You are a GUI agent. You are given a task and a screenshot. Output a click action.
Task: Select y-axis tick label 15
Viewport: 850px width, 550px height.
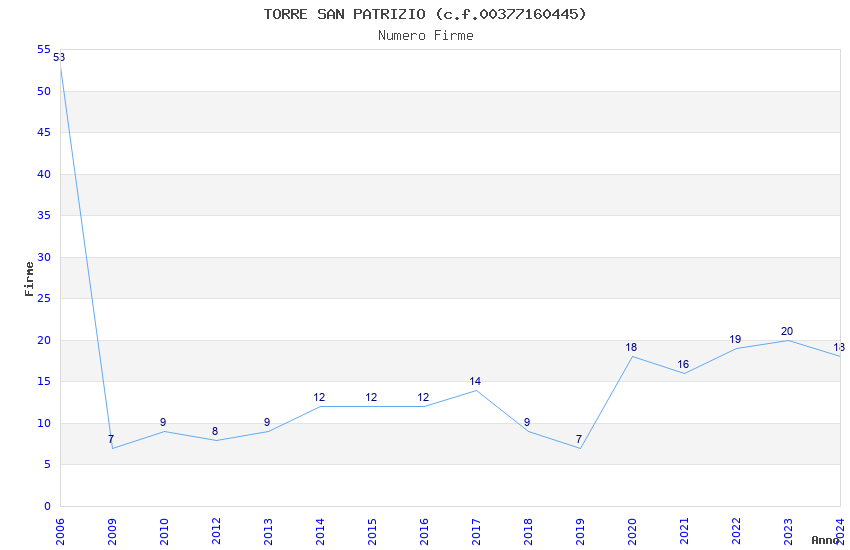click(44, 381)
